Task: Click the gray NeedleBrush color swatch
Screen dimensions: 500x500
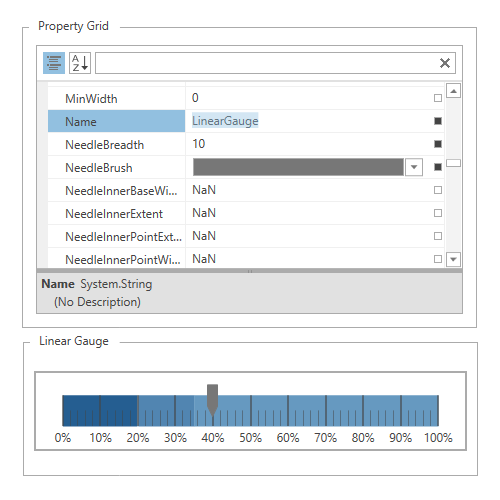Action: (x=298, y=167)
